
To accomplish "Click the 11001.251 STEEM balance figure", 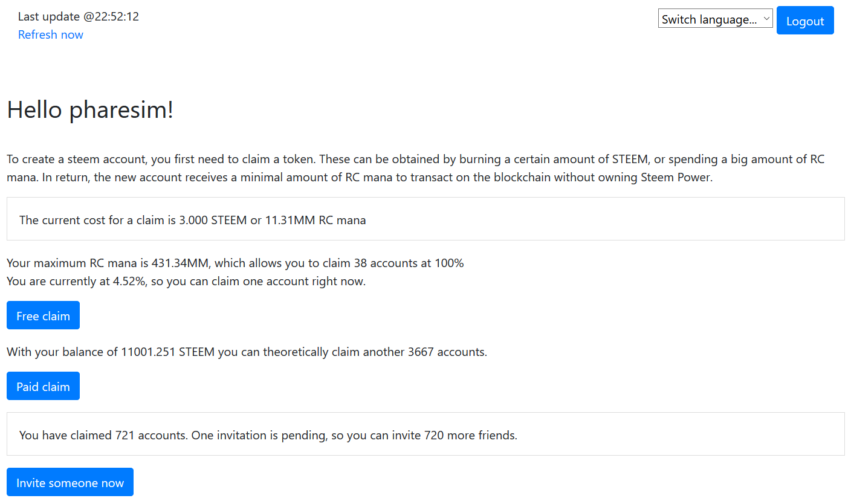I will 168,351.
